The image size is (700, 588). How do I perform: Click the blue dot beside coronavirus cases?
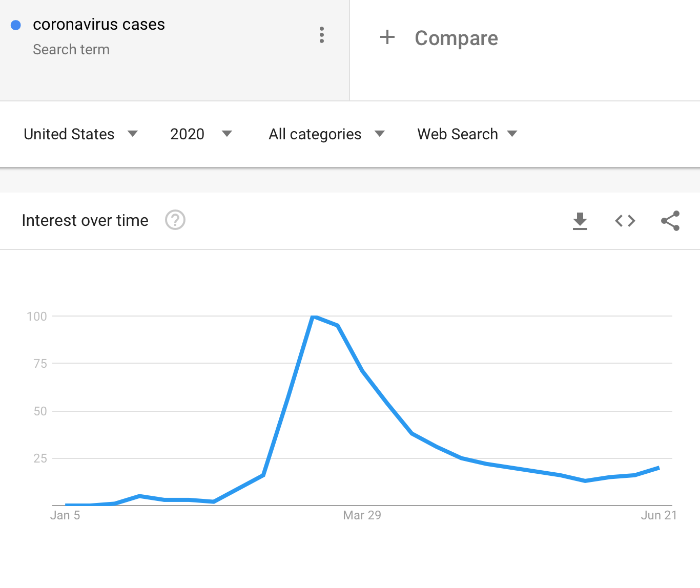coord(16,25)
